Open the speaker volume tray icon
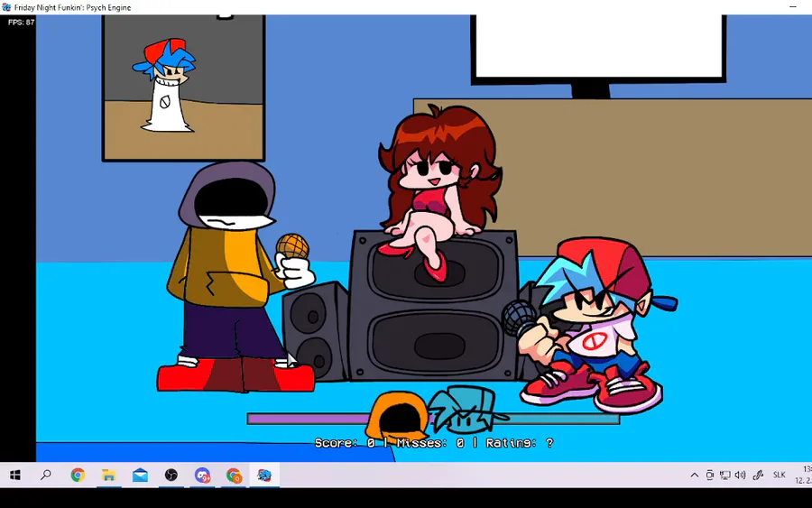Image resolution: width=812 pixels, height=508 pixels. coord(741,475)
